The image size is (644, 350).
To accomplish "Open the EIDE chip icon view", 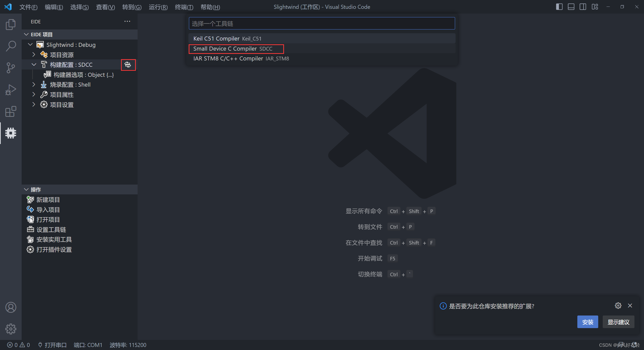I will coord(11,133).
